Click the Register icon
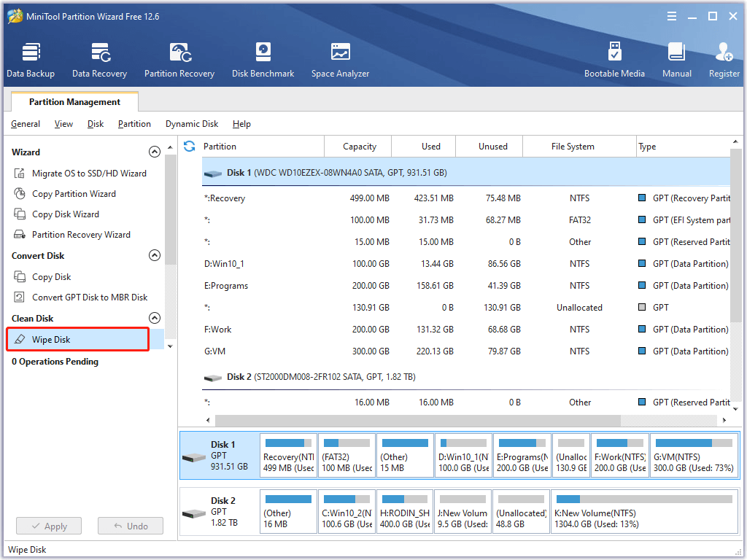747x560 pixels. tap(724, 52)
